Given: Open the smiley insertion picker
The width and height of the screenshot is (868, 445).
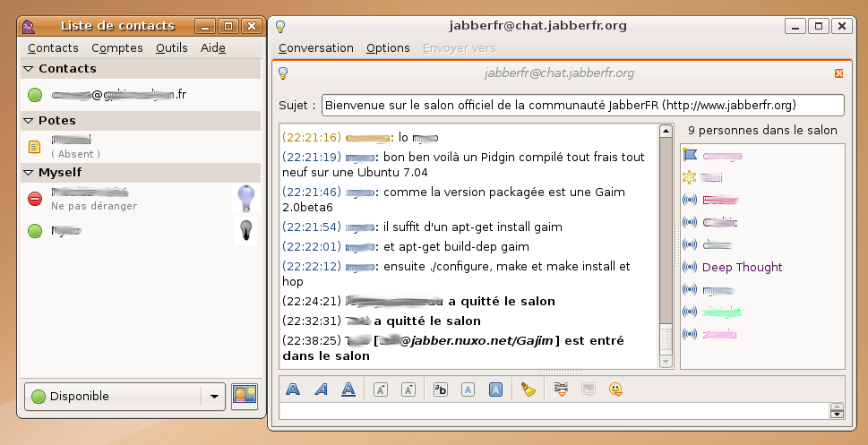Looking at the screenshot, I should pos(615,389).
